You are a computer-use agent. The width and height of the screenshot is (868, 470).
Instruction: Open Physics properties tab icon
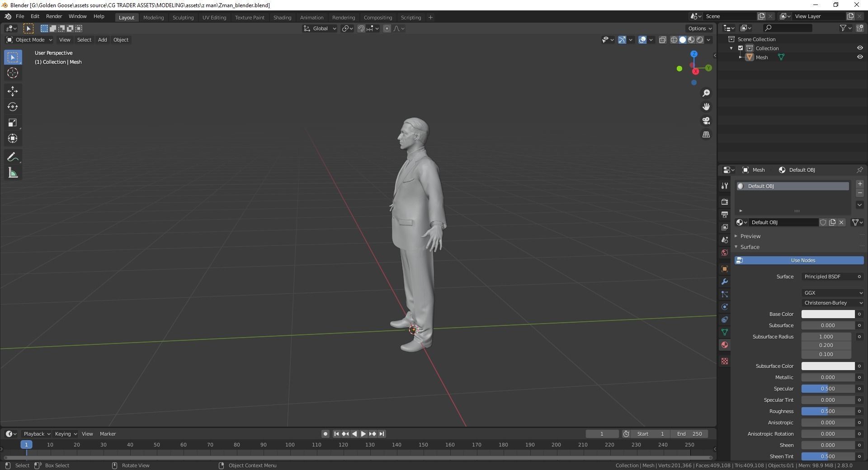coord(725,307)
